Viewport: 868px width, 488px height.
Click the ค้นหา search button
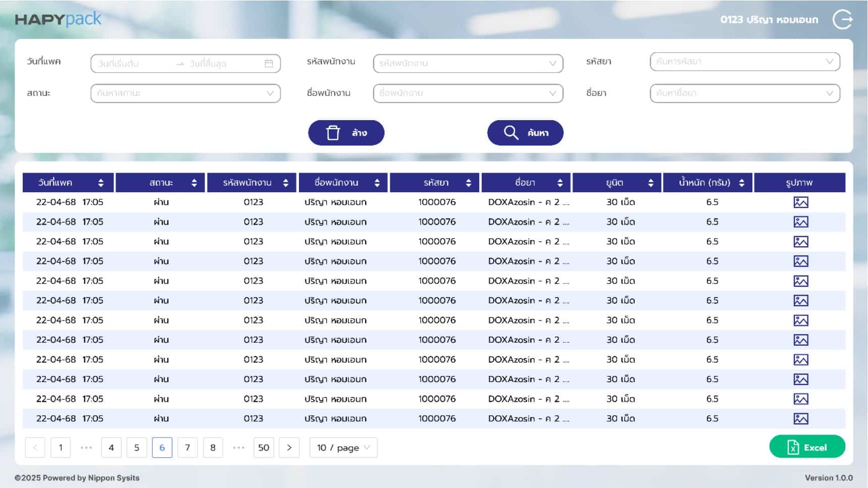point(525,132)
